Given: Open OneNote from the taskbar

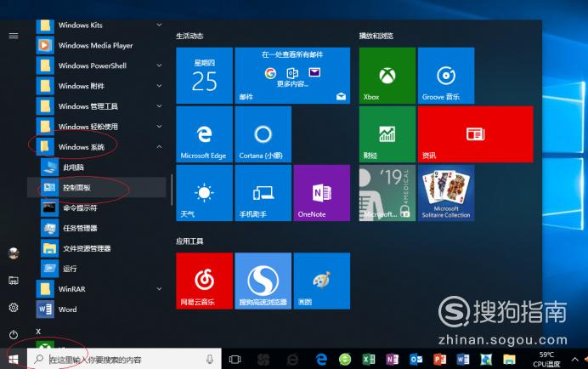Looking at the screenshot, I should tap(393, 360).
